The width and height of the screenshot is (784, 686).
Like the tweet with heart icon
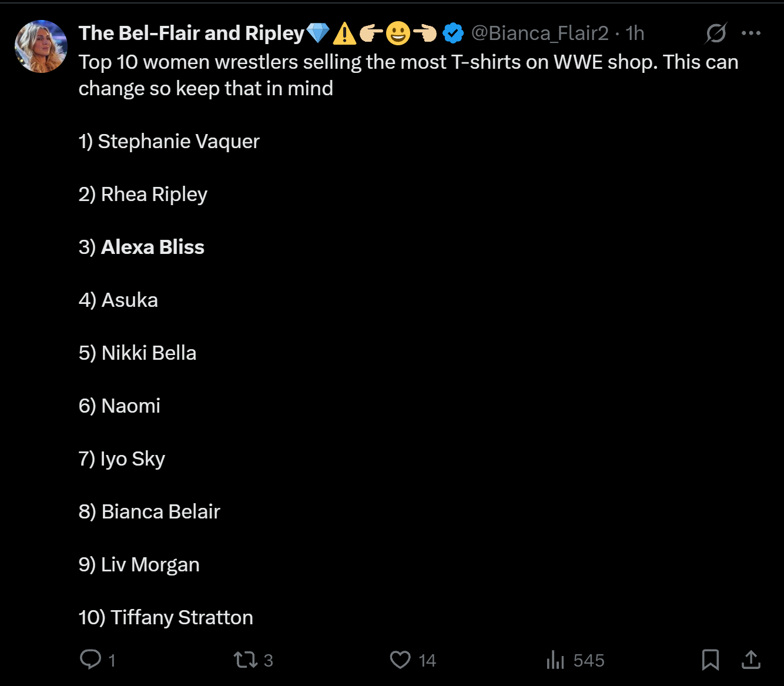point(400,660)
